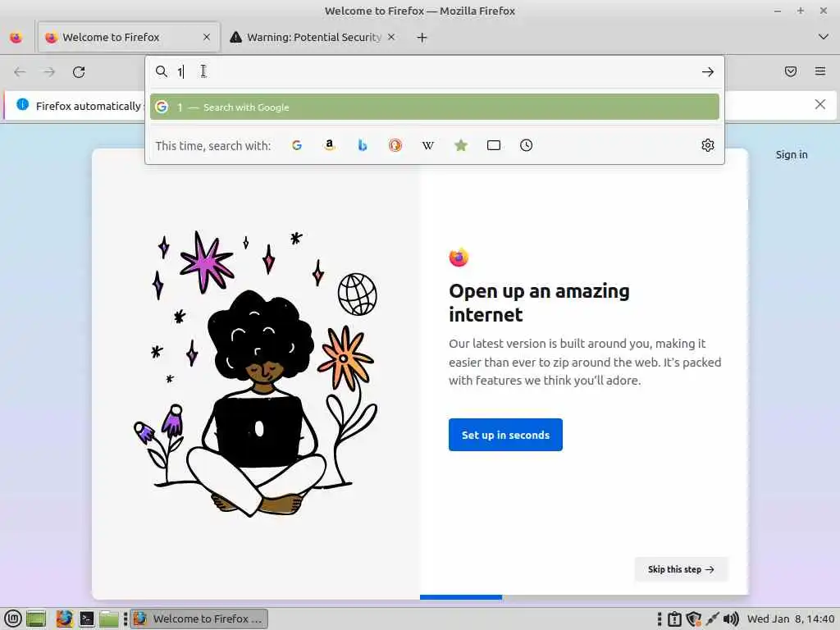The width and height of the screenshot is (840, 630).
Task: Open the volume speaker tray icon
Action: (731, 619)
